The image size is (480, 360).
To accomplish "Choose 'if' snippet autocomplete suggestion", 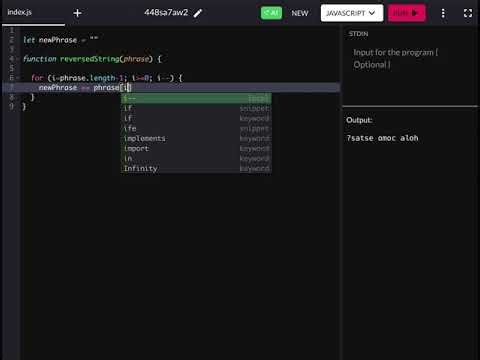I will click(x=196, y=108).
